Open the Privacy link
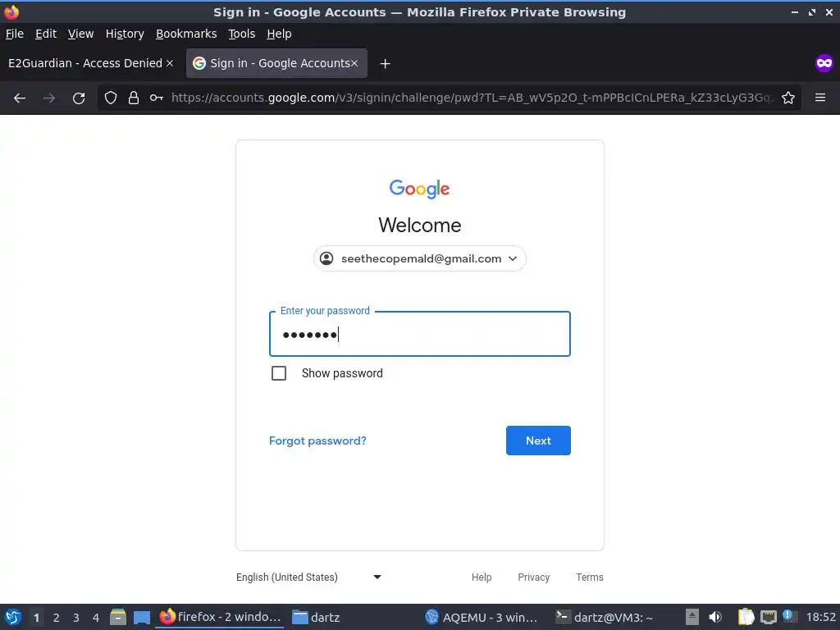 tap(533, 577)
